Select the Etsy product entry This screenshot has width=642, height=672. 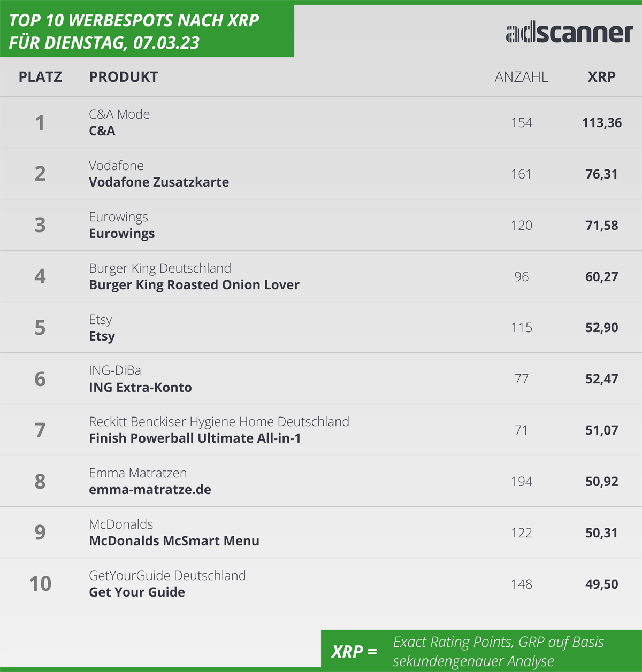point(102,336)
